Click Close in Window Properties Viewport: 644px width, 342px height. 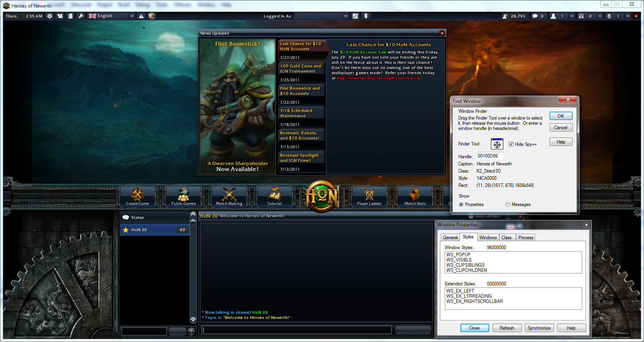[474, 328]
